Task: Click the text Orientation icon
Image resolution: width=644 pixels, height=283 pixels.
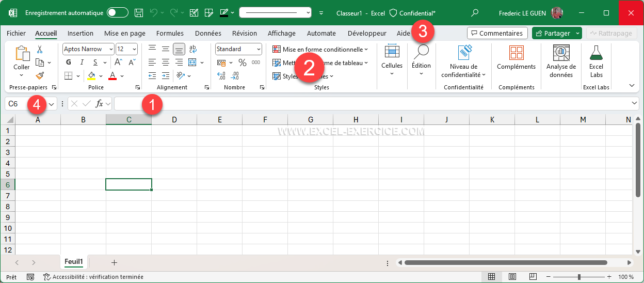Action: pos(180,76)
